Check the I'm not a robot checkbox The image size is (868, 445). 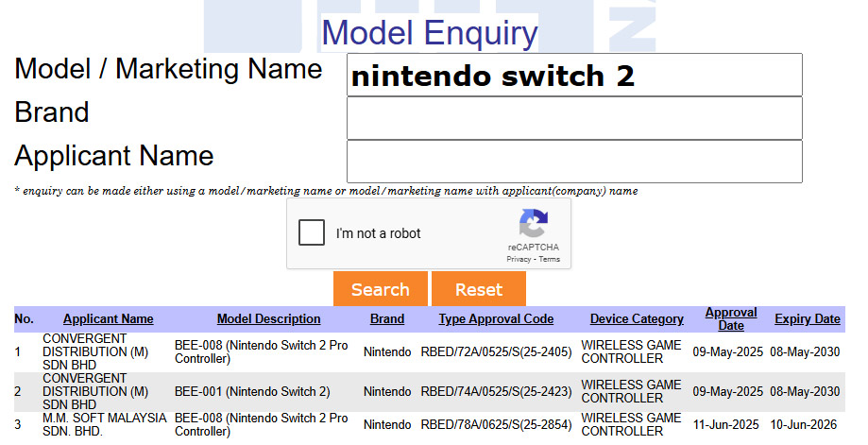[x=311, y=232]
